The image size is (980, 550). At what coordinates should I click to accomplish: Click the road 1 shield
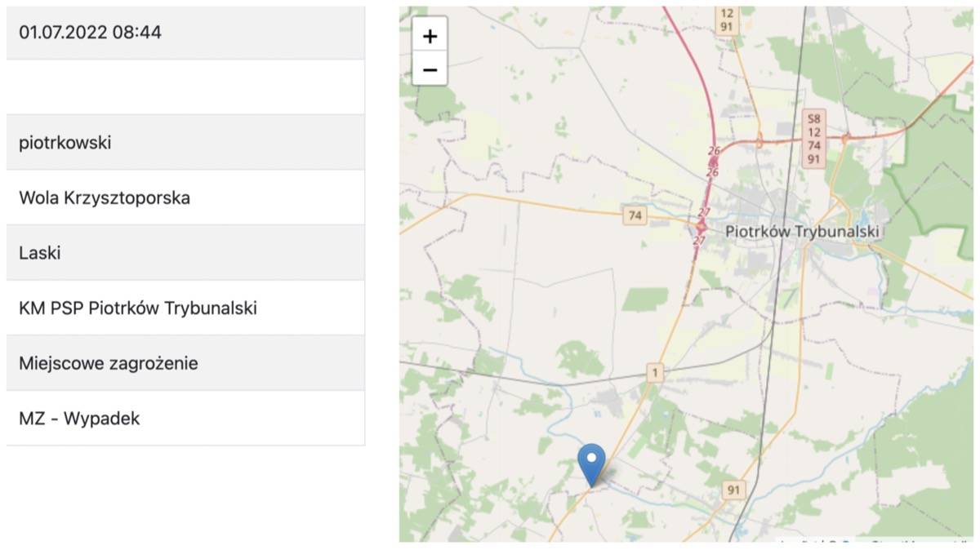tap(654, 373)
